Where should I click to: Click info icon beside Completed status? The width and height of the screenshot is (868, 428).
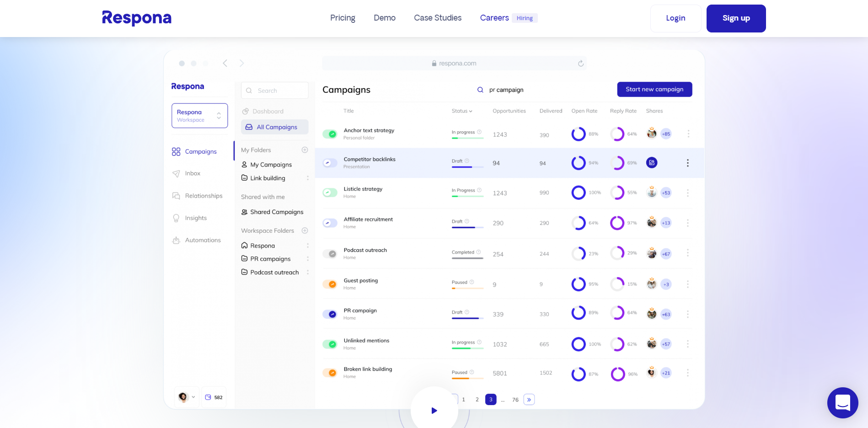pos(479,252)
